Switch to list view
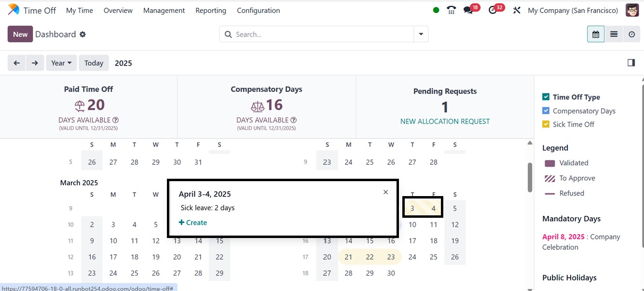The width and height of the screenshot is (644, 291). pyautogui.click(x=614, y=34)
